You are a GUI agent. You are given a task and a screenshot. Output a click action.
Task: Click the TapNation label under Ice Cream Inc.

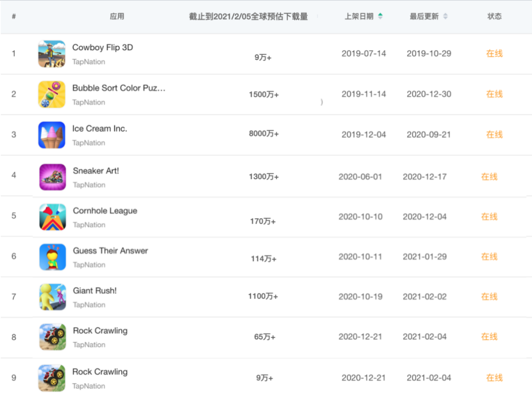[x=89, y=142]
